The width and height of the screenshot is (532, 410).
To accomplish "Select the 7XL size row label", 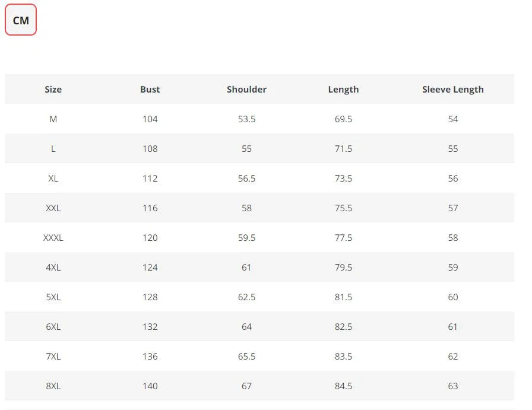I will [53, 357].
